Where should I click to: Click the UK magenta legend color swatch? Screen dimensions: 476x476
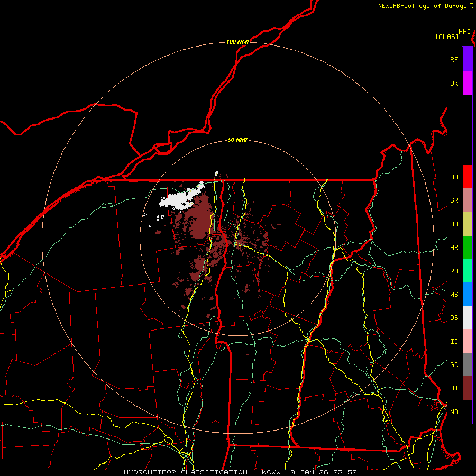tap(467, 83)
